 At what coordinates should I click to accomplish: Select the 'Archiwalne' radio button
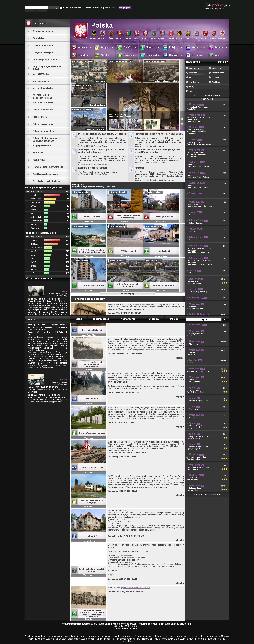pos(187,82)
